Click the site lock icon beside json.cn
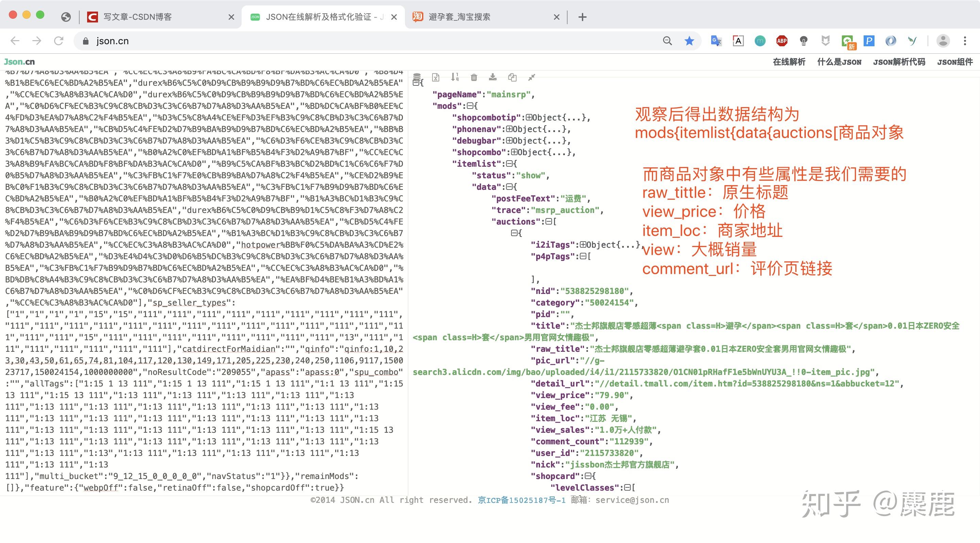Image resolution: width=980 pixels, height=543 pixels. (x=85, y=41)
